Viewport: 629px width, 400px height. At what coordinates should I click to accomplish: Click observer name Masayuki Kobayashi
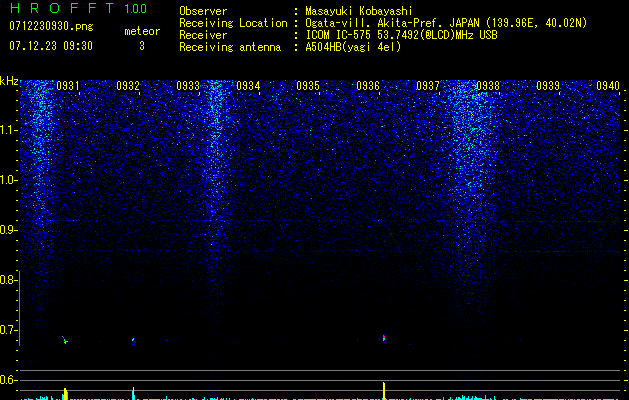pyautogui.click(x=359, y=11)
